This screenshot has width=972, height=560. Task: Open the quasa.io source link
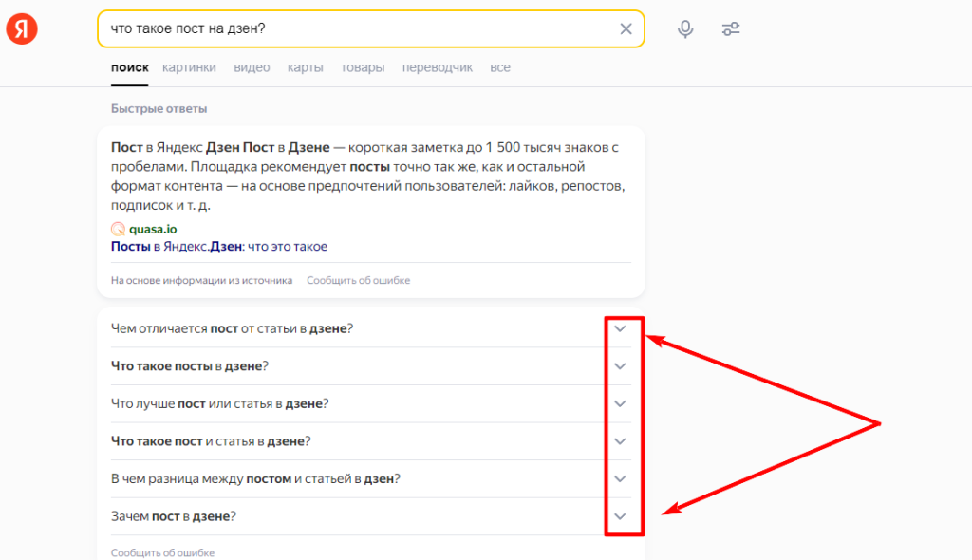[153, 229]
